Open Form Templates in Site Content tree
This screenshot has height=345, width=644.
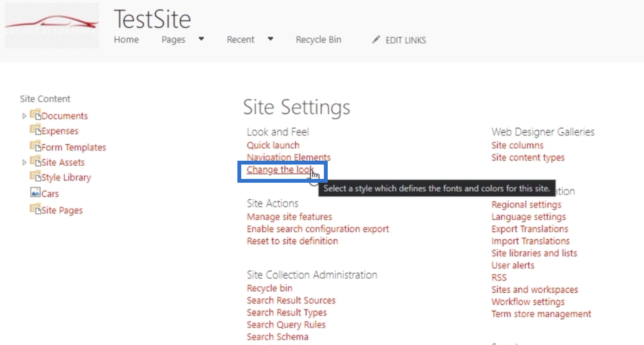coord(74,148)
